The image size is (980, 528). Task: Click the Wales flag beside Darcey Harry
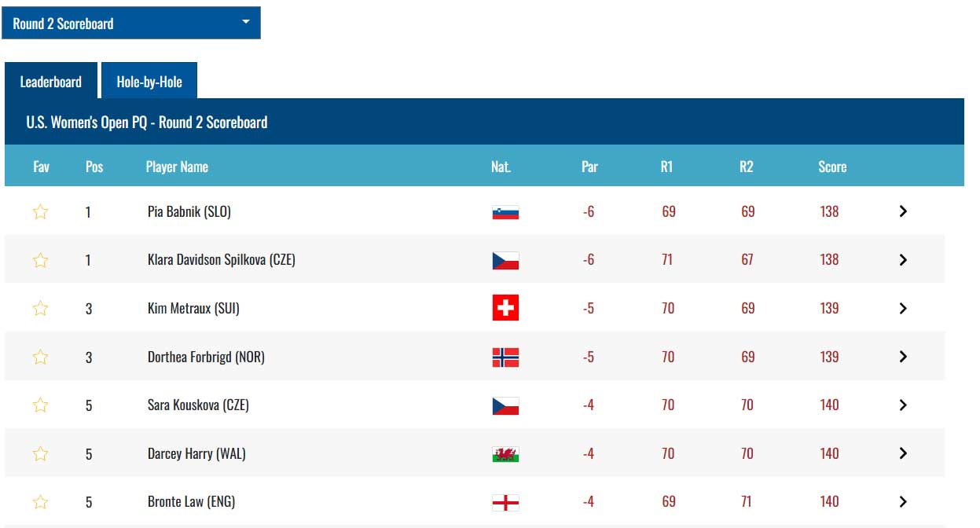click(505, 454)
